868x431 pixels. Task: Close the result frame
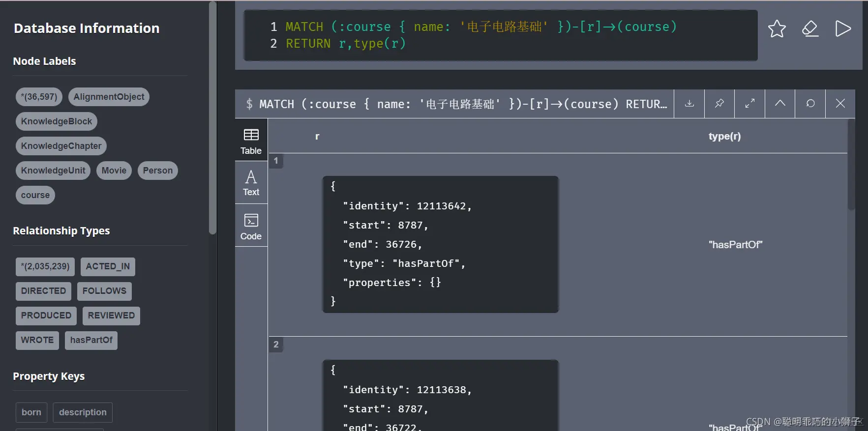pyautogui.click(x=840, y=104)
